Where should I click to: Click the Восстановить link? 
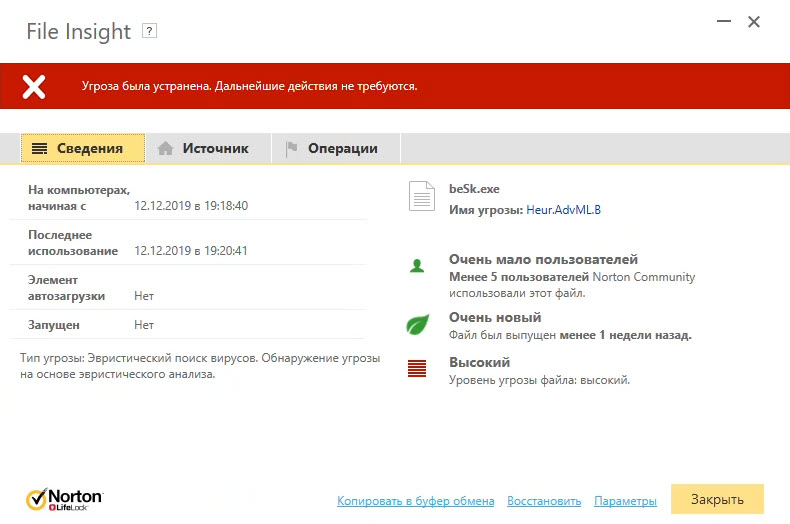(544, 501)
